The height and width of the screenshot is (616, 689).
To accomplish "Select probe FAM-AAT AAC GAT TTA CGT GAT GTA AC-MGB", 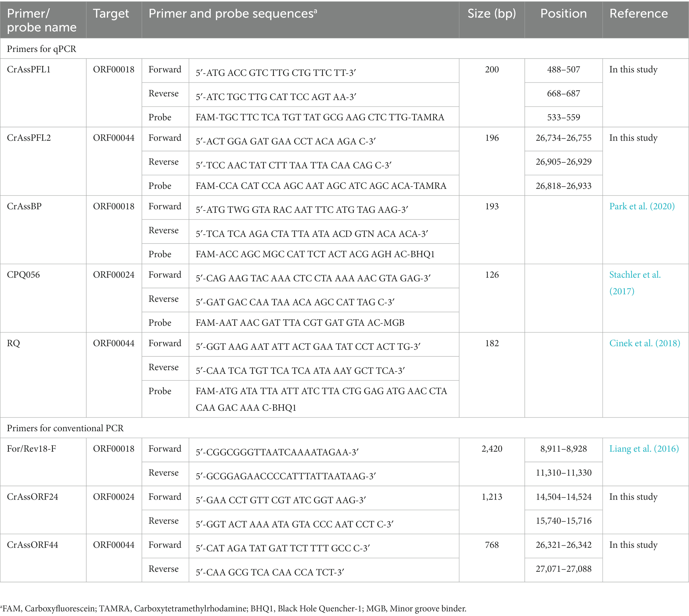I will [x=300, y=323].
